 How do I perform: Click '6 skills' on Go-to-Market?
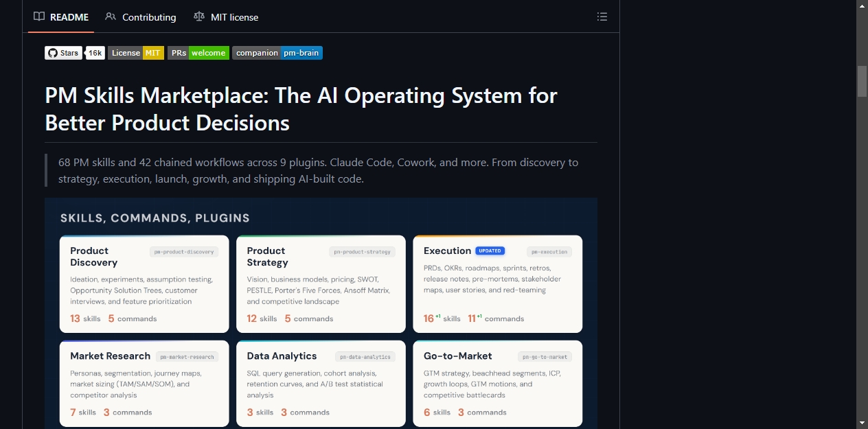click(437, 413)
